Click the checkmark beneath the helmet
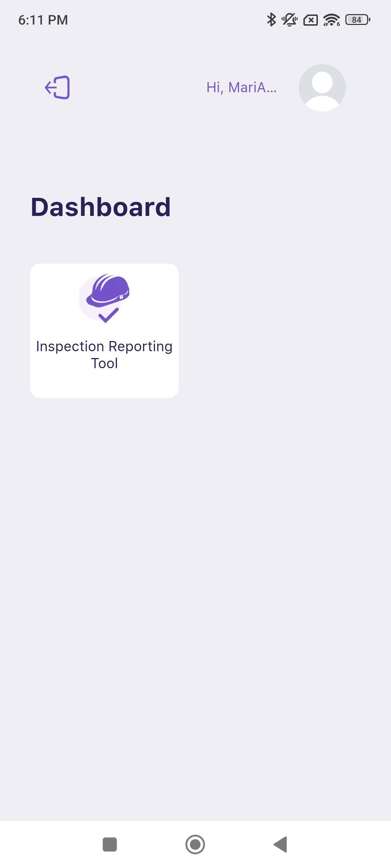The height and width of the screenshot is (868, 391). (x=108, y=315)
